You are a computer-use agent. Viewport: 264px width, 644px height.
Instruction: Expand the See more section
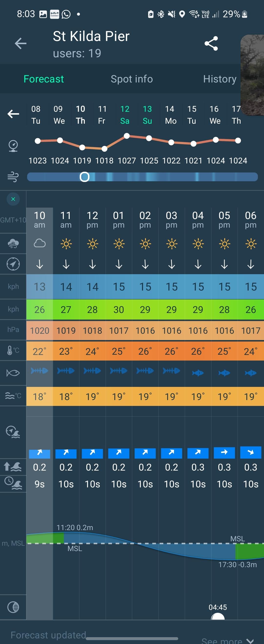(x=227, y=641)
